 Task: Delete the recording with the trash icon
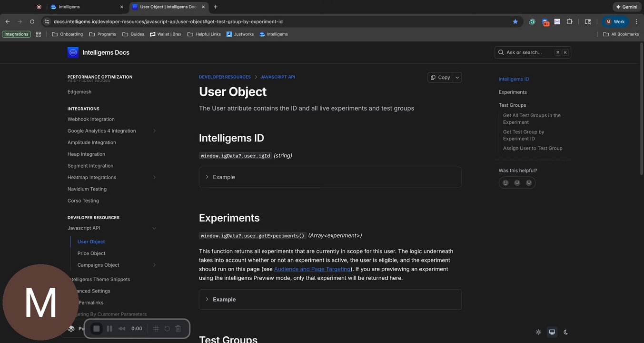(x=178, y=329)
